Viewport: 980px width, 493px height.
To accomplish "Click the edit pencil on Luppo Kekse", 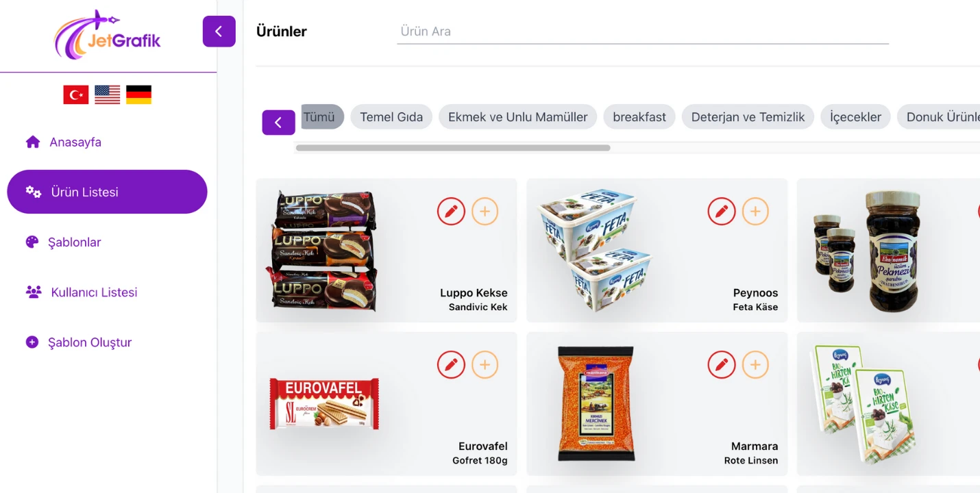I will (x=451, y=212).
